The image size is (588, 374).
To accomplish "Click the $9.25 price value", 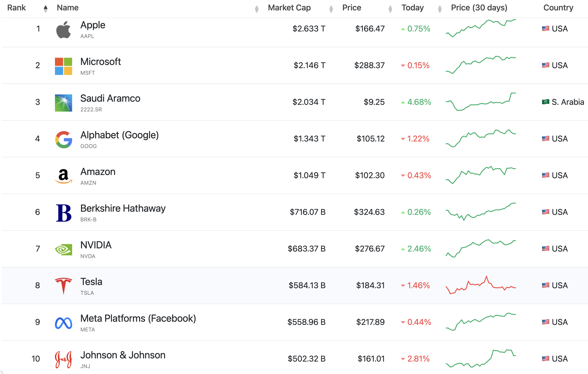I will pyautogui.click(x=374, y=102).
